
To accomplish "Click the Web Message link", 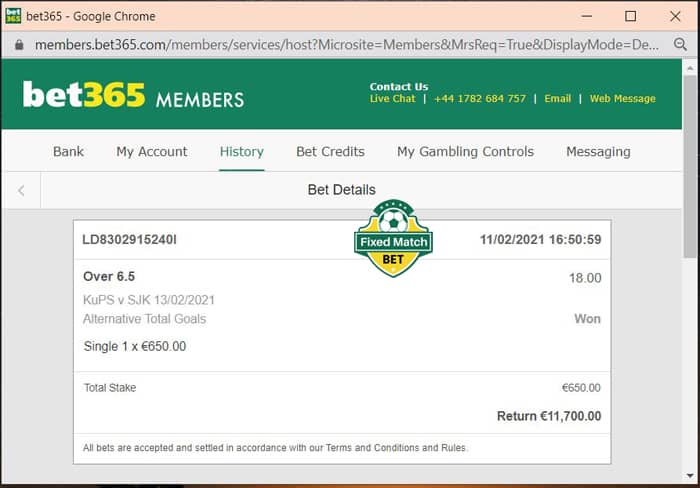I will [x=622, y=99].
